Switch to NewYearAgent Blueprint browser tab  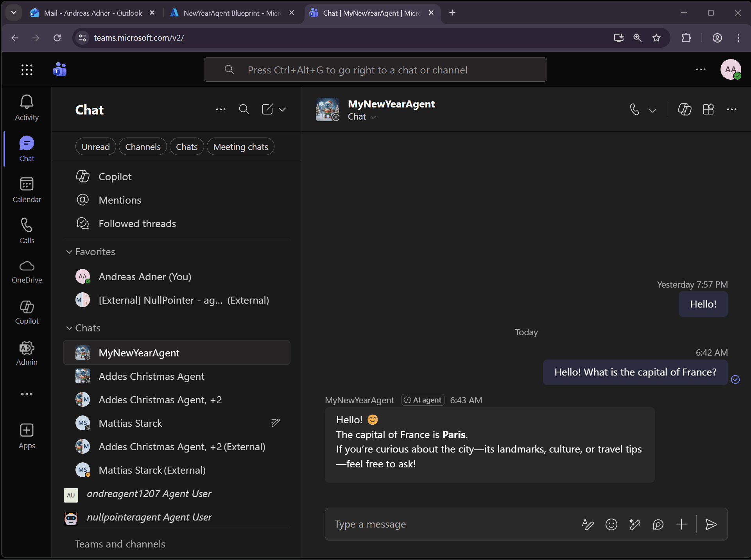pos(231,13)
